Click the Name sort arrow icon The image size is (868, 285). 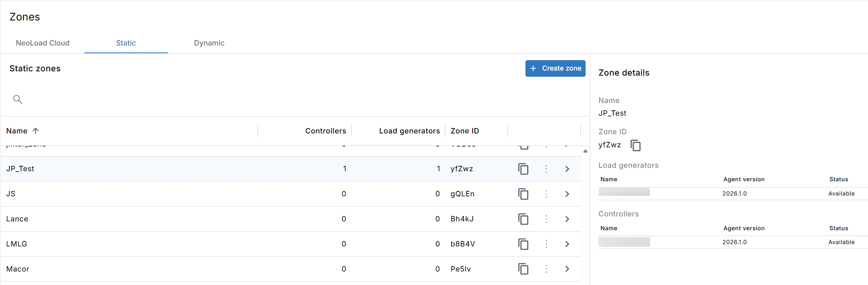(35, 131)
